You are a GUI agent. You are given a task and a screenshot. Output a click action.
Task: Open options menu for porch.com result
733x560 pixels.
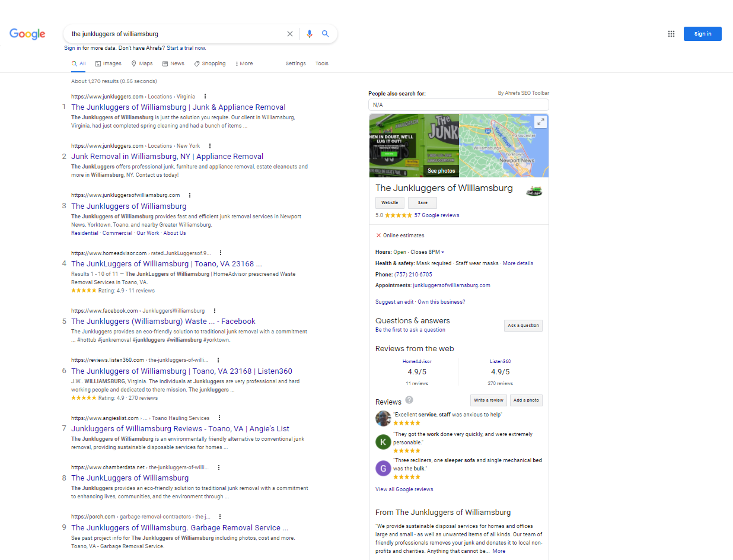[220, 517]
